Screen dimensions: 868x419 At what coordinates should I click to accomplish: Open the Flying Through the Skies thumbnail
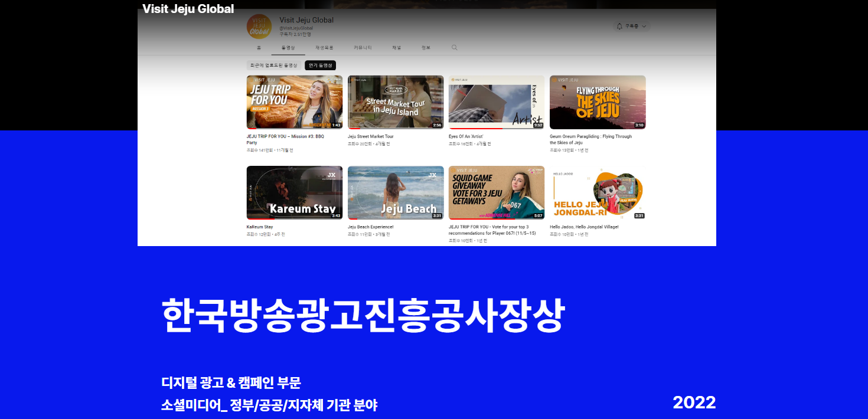(x=598, y=102)
